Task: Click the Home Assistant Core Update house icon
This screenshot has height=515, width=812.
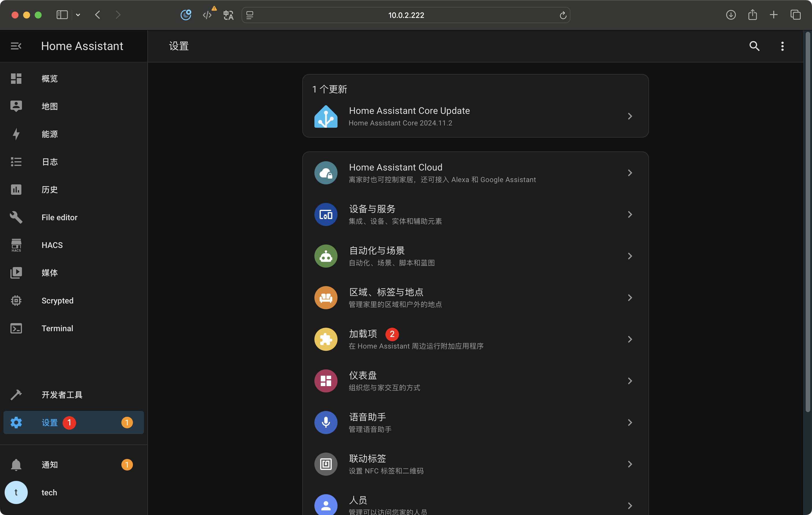Action: click(x=326, y=116)
